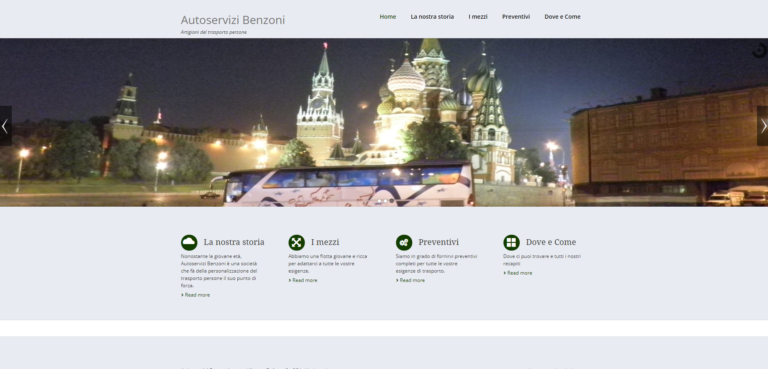
Task: Click the text starting 'Nonostante la giovane età'
Action: pos(219,271)
